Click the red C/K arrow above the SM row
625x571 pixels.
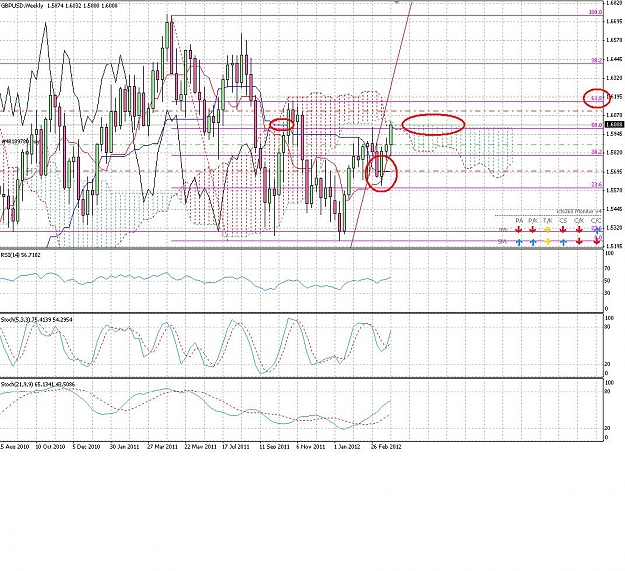pyautogui.click(x=579, y=230)
